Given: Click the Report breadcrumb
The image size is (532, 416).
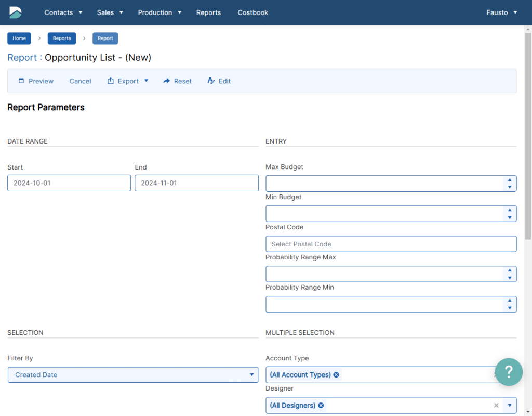Looking at the screenshot, I should 105,38.
